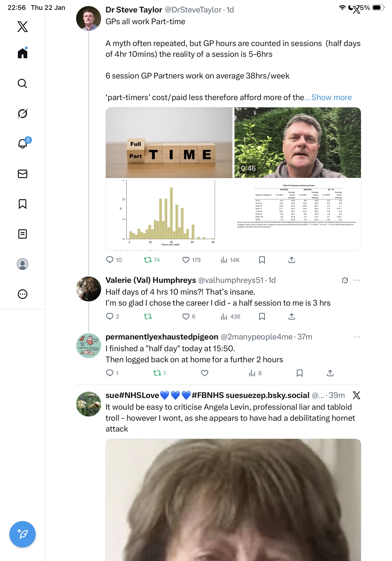Play the 0:46 video thumbnail

(298, 143)
